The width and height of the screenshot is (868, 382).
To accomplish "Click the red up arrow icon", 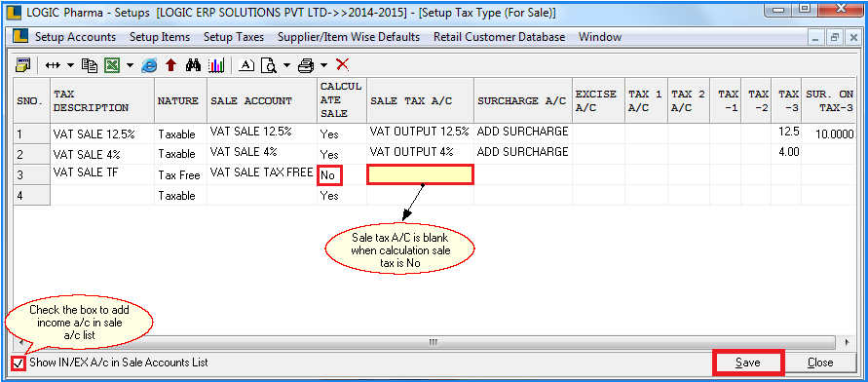I will (x=171, y=65).
